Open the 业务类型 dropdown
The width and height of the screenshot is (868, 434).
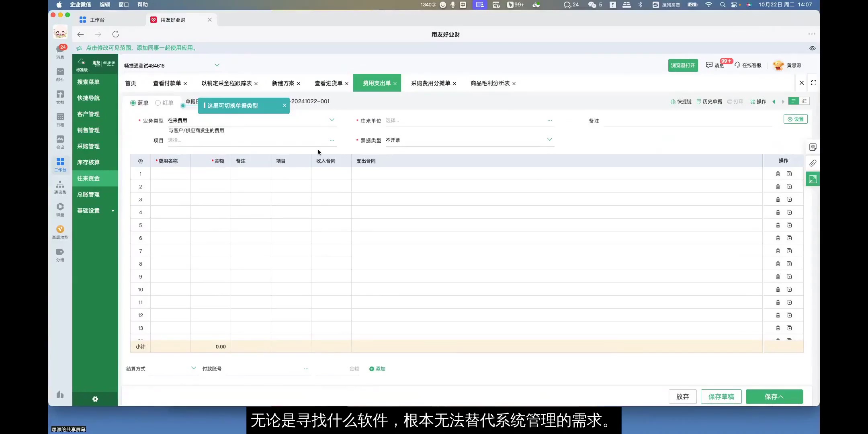click(332, 119)
